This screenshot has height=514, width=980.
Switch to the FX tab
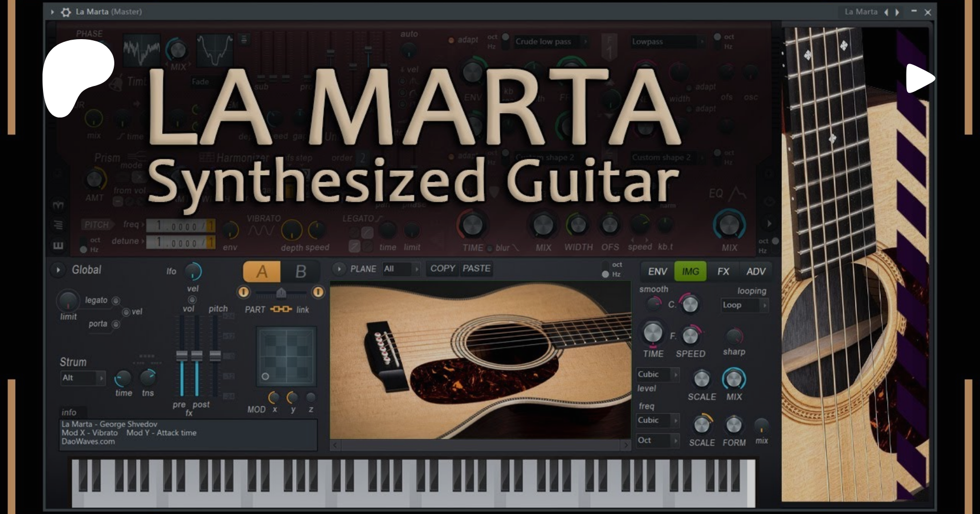point(723,271)
